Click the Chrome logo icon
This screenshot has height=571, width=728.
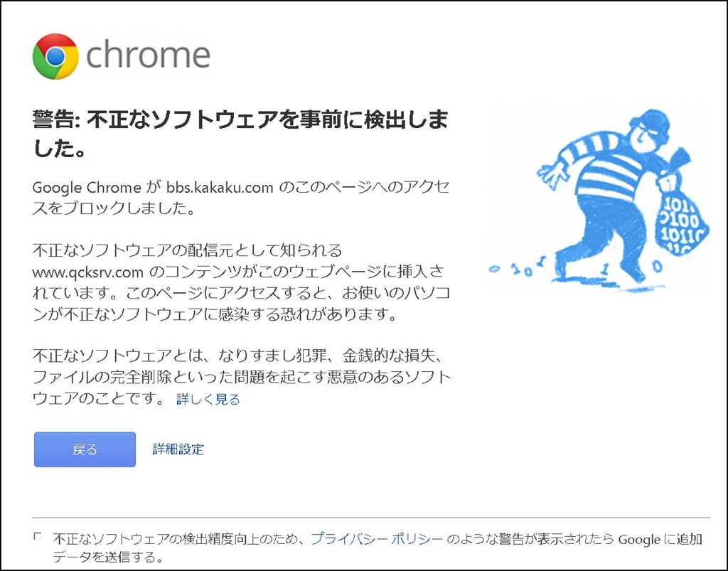point(55,56)
